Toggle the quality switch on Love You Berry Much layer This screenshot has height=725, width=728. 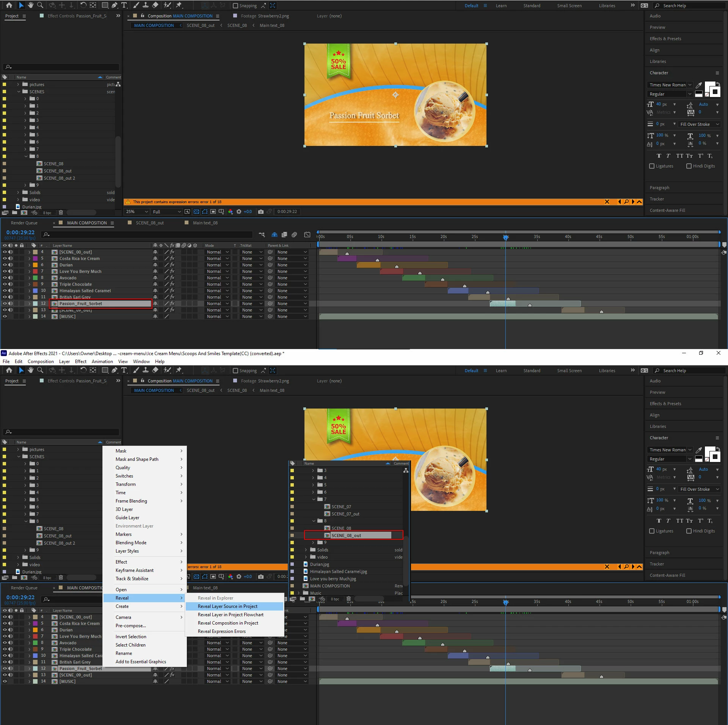(166, 271)
